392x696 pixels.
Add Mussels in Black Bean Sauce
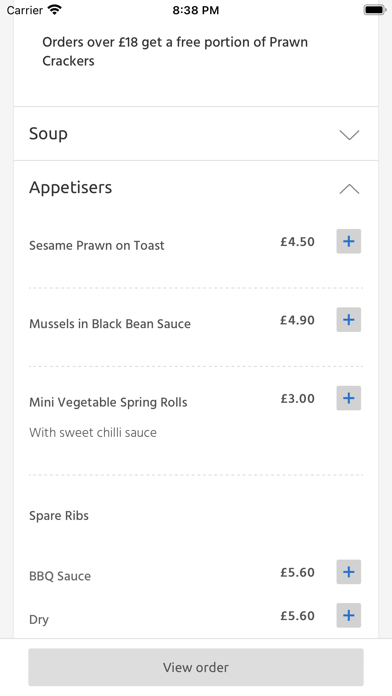tap(348, 320)
